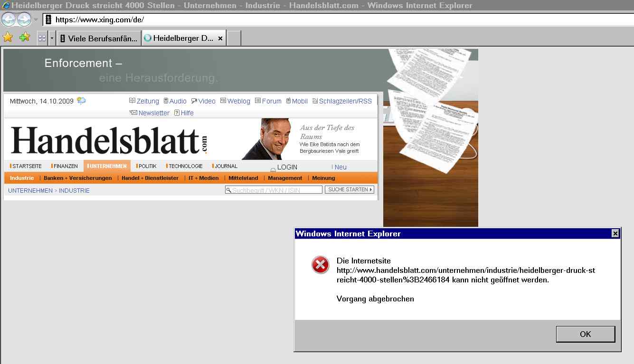Image resolution: width=634 pixels, height=364 pixels.
Task: Open the Meinung submenu
Action: click(x=323, y=178)
